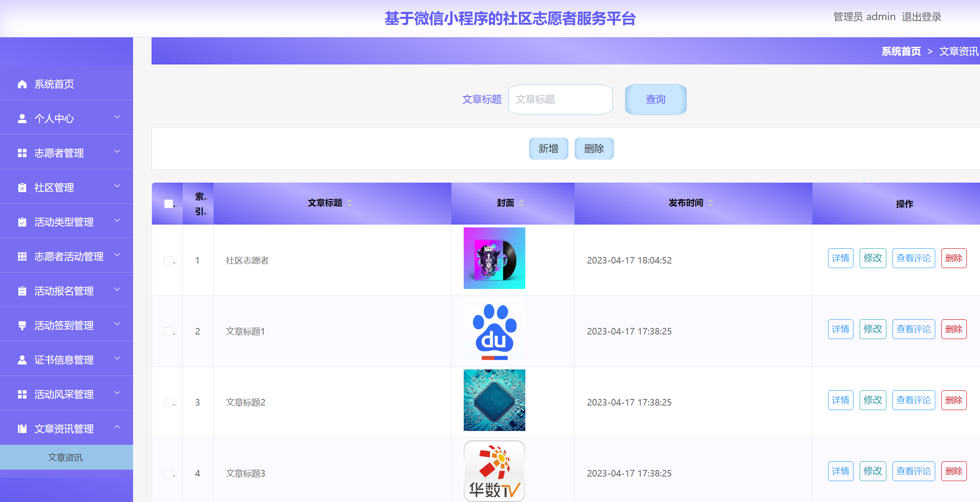Open the 文章资讯 submenu item

(x=66, y=456)
